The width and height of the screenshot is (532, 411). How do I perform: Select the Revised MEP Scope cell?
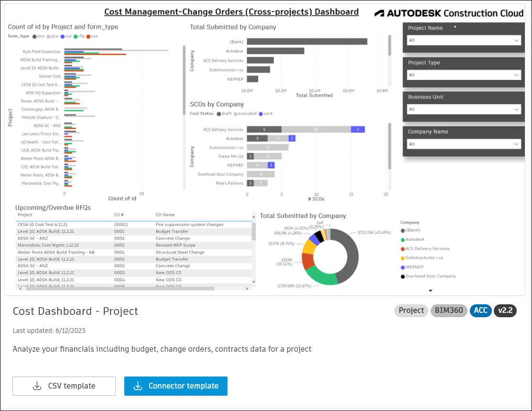click(x=175, y=245)
